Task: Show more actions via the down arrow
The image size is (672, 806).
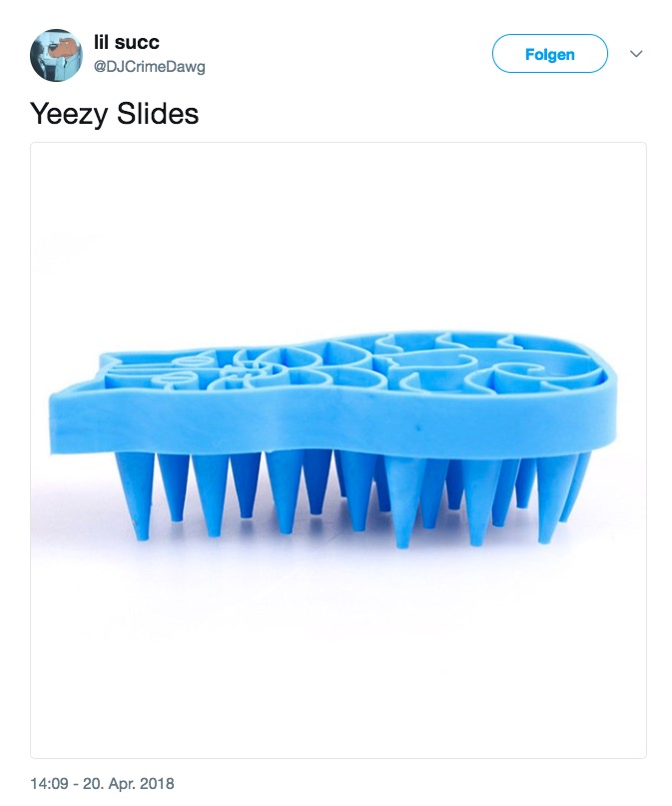Action: 636,54
